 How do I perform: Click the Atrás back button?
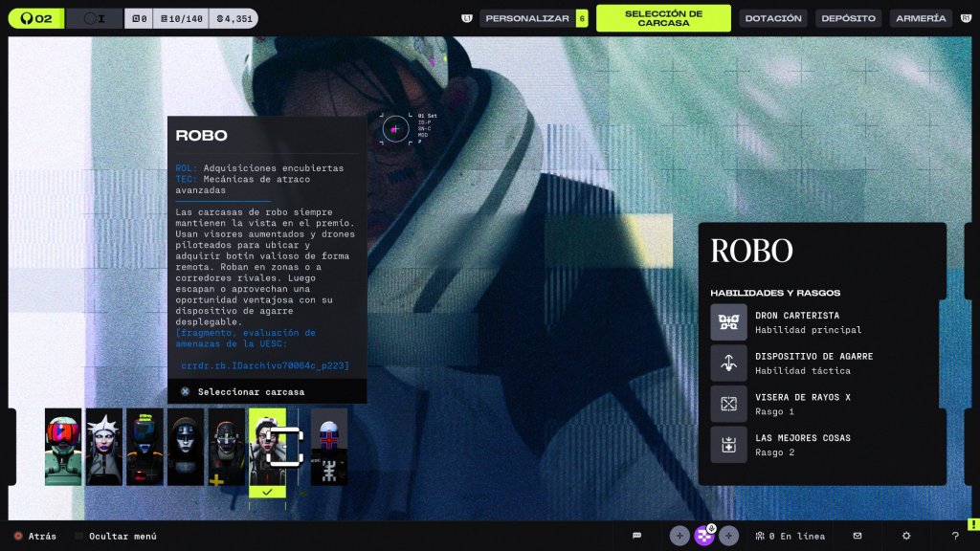(34, 537)
